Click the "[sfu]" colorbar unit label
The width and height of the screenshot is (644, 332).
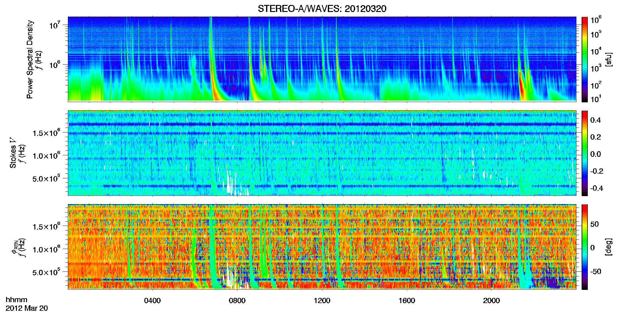[609, 59]
